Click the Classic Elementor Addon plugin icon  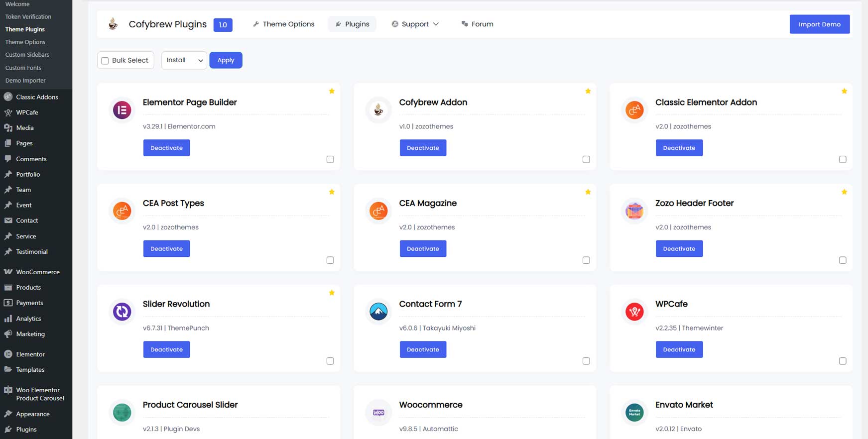click(x=634, y=110)
